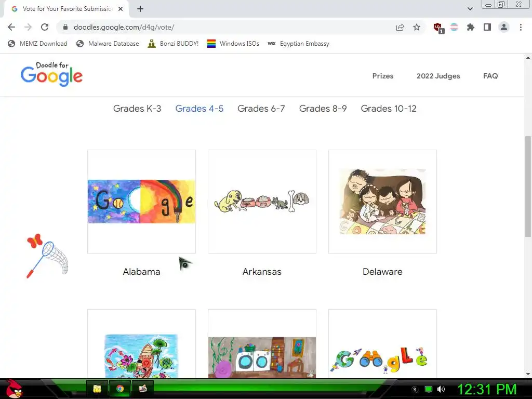The image size is (532, 399).
Task: Open the third taskbar app icon
Action: click(142, 389)
